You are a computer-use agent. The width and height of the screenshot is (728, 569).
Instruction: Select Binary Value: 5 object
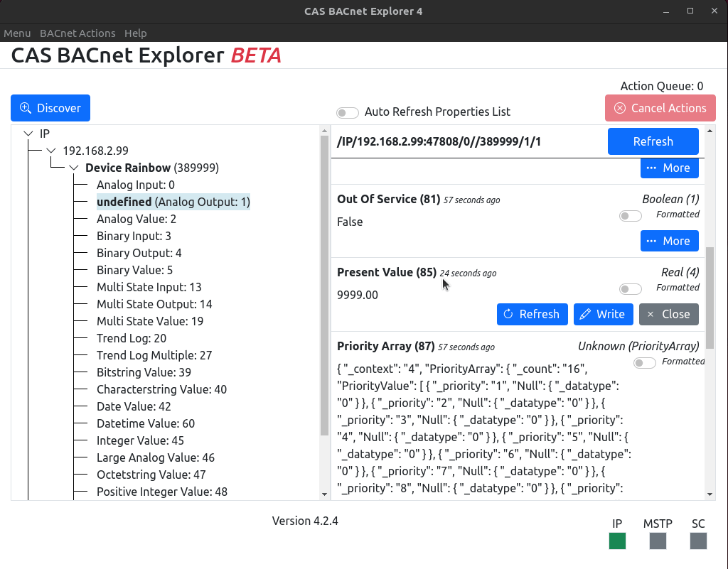[134, 271]
